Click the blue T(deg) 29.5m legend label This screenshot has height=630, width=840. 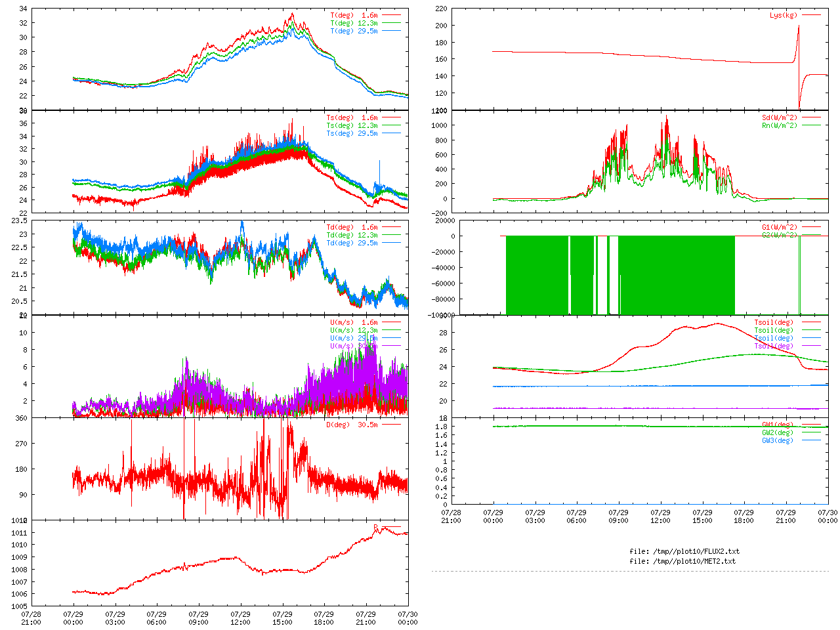354,31
